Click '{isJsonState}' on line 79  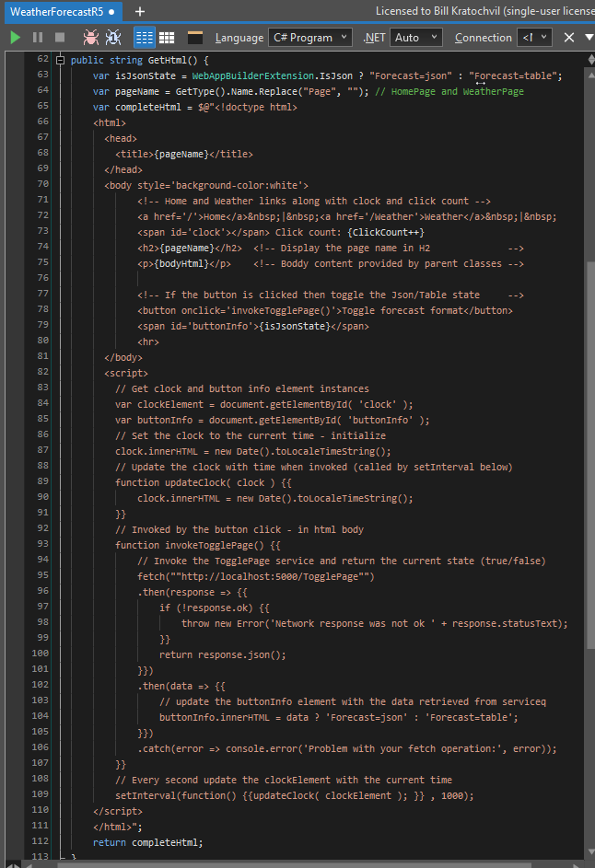pyautogui.click(x=294, y=326)
